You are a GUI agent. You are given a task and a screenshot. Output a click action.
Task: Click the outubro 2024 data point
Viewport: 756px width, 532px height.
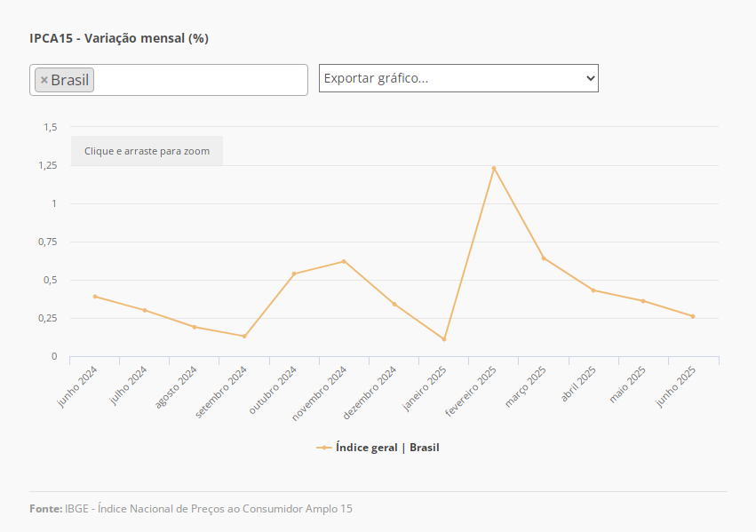pyautogui.click(x=294, y=274)
